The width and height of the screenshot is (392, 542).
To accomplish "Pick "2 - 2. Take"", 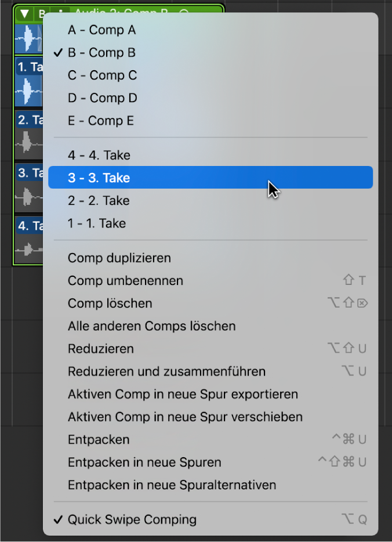I will coord(99,200).
